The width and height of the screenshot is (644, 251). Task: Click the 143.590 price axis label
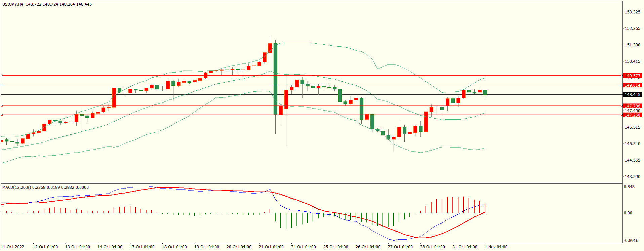632,176
